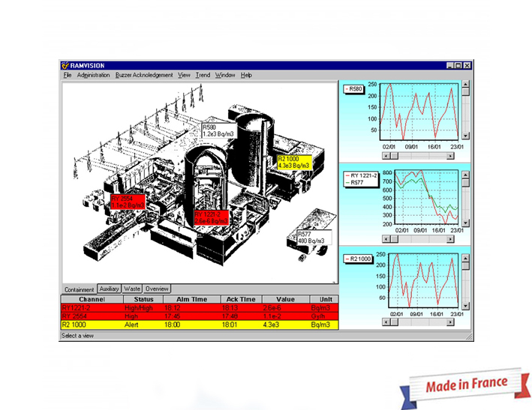Open the Buzzer Acknowledgement menu
Screen dimensions: 532x410
[144, 75]
